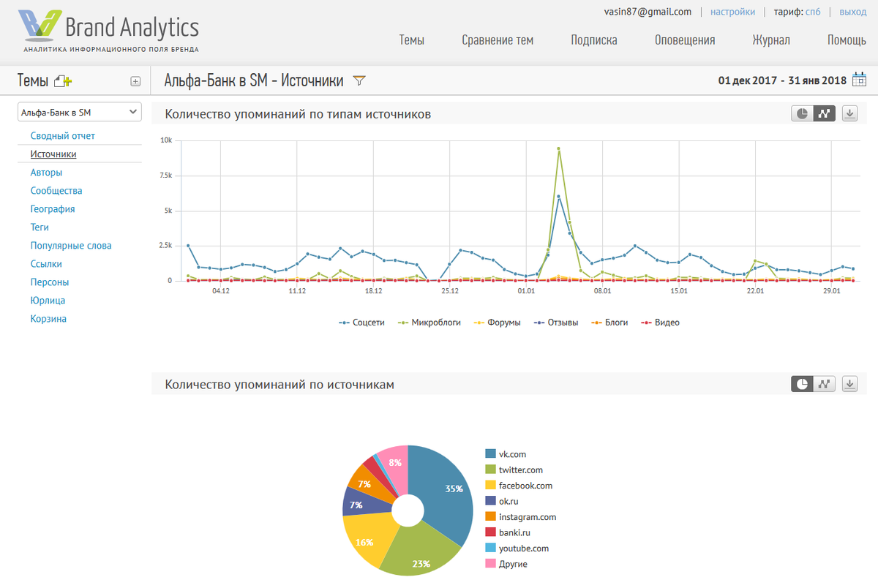Switch source types chart to pie view
Viewport: 878px width, 588px height.
(x=803, y=113)
